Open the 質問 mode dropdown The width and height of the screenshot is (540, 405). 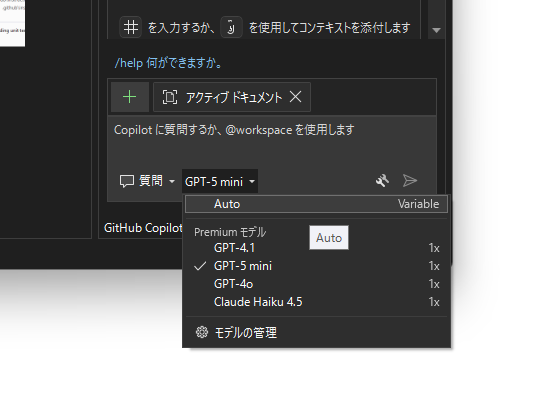pos(147,181)
